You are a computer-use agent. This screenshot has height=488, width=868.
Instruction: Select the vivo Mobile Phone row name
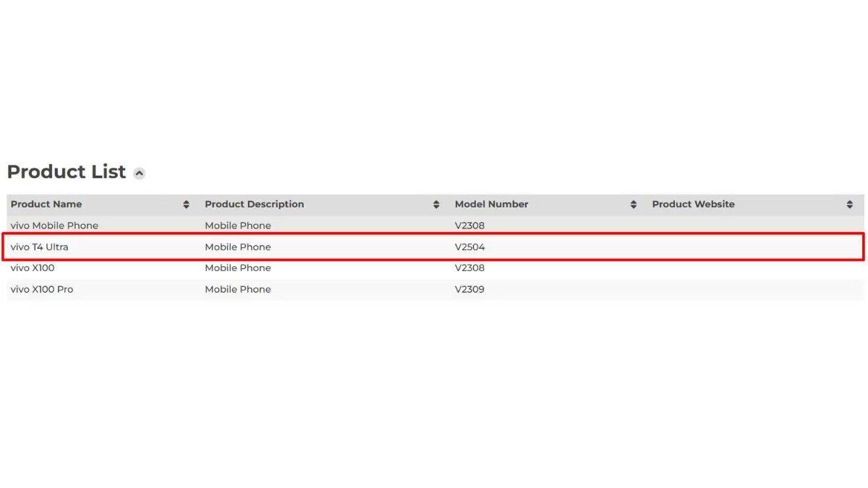pos(54,226)
